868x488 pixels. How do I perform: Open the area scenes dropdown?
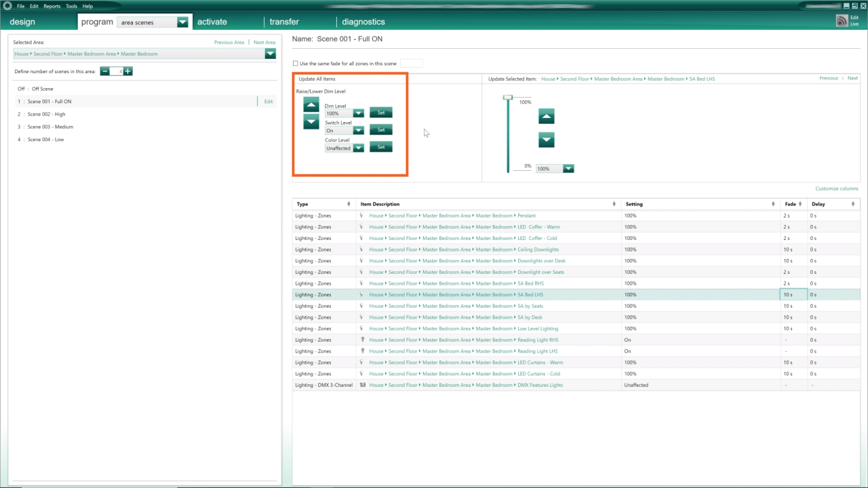pyautogui.click(x=182, y=22)
